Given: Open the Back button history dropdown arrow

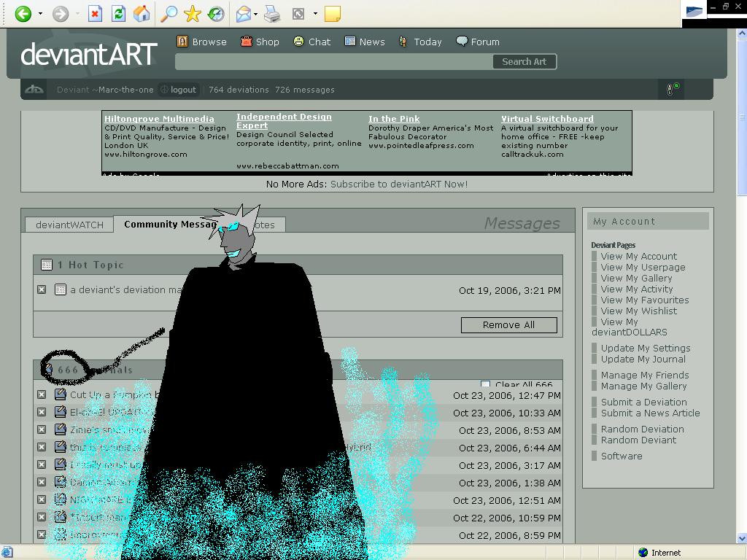Looking at the screenshot, I should [x=40, y=14].
